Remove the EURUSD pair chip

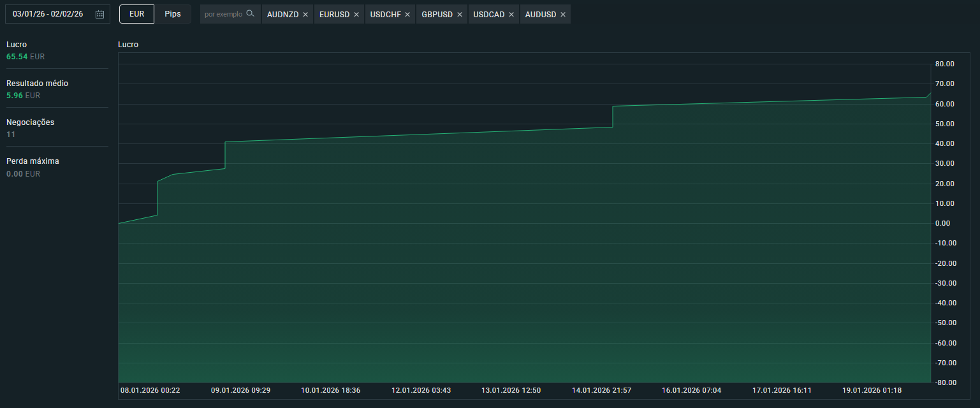(358, 13)
